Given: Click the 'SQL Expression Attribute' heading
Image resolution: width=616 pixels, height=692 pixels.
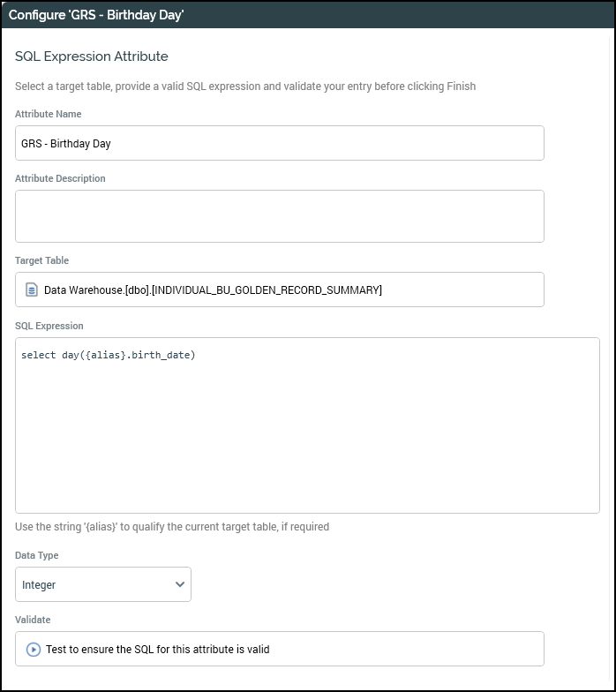Looking at the screenshot, I should (92, 56).
